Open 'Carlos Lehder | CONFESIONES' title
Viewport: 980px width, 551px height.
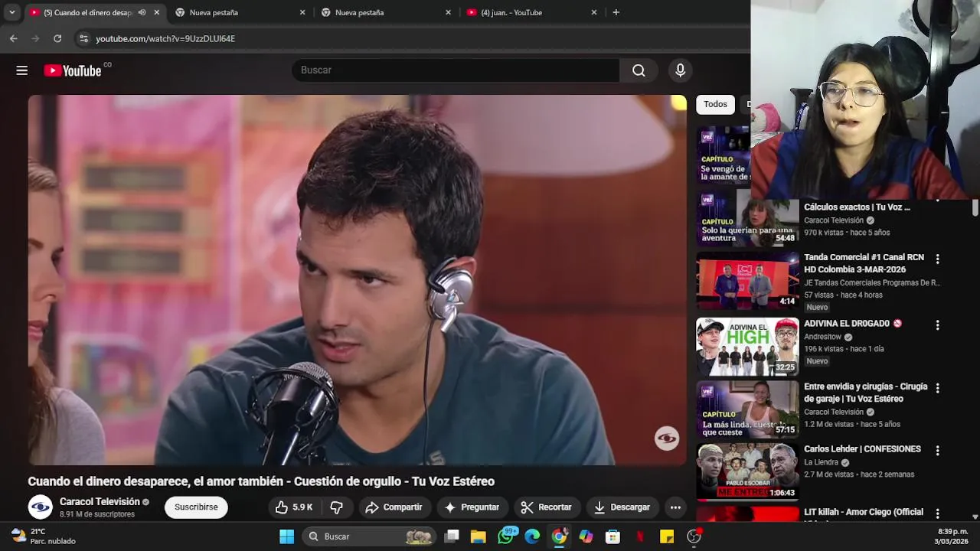pyautogui.click(x=862, y=449)
